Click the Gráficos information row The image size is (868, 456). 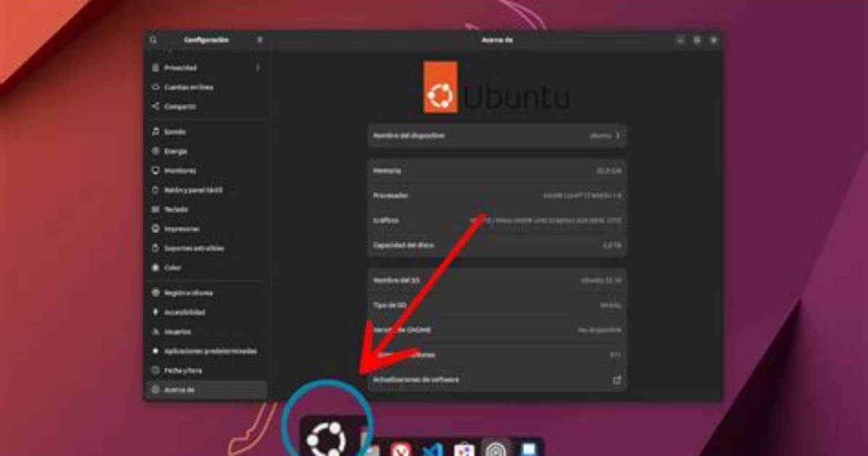(x=497, y=220)
